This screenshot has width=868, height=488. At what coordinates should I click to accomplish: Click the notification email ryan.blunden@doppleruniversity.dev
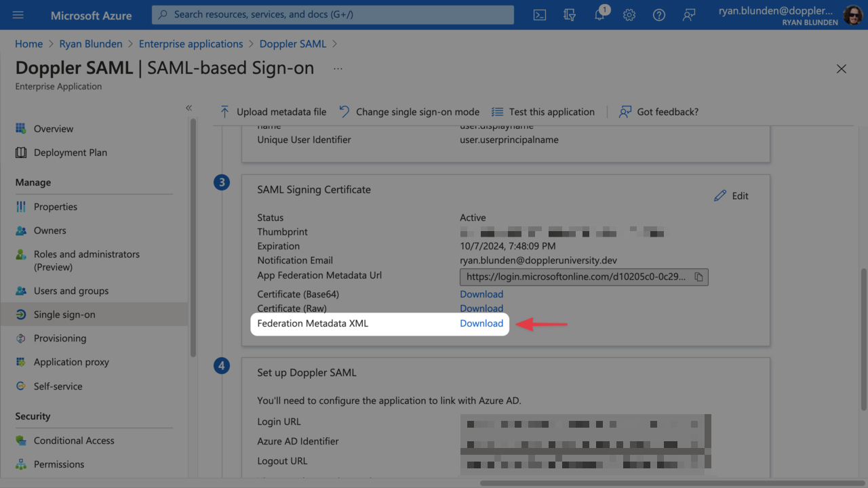538,260
